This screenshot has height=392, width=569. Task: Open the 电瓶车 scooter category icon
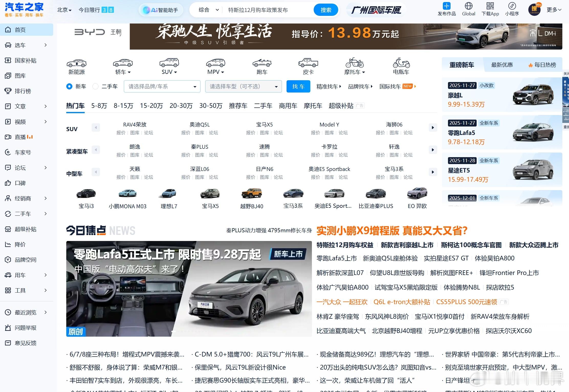pyautogui.click(x=401, y=63)
